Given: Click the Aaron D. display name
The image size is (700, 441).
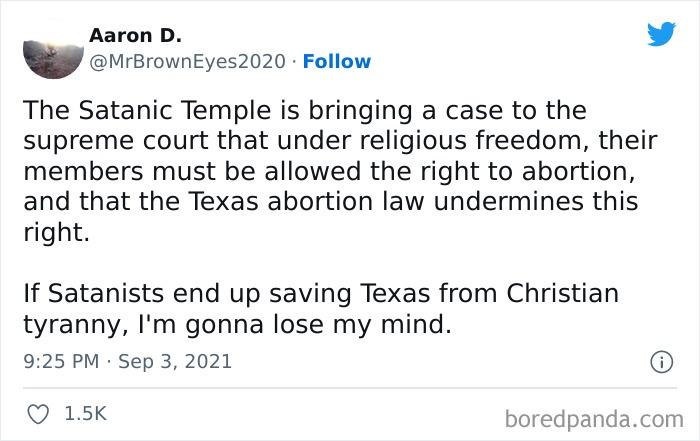Looking at the screenshot, I should coord(135,36).
